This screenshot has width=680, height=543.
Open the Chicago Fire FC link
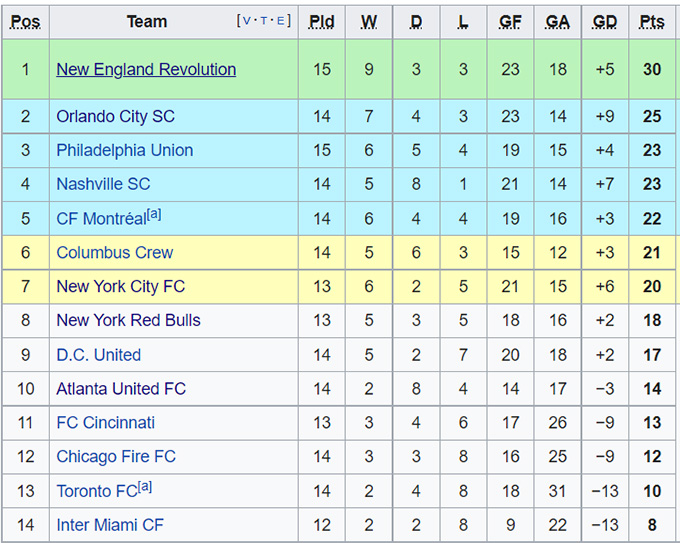(115, 457)
